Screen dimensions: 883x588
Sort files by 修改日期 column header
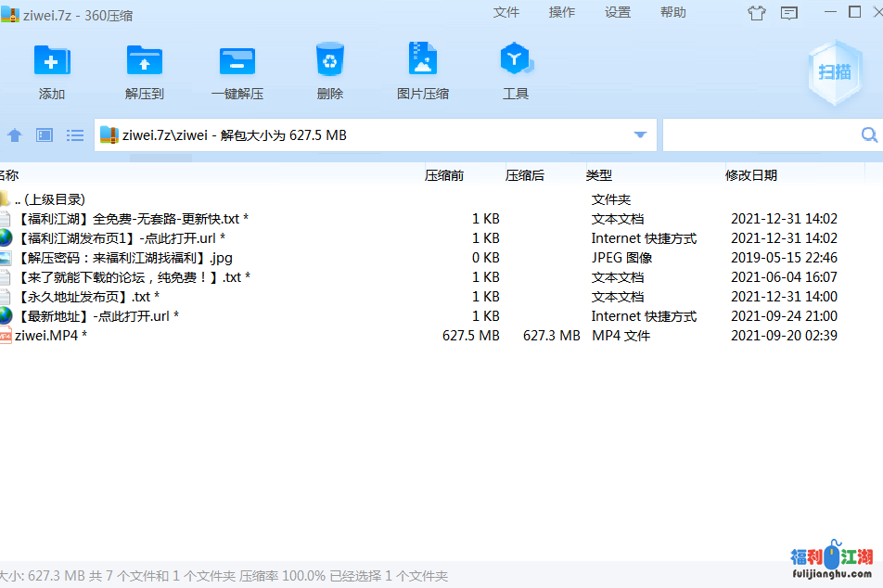coord(751,175)
